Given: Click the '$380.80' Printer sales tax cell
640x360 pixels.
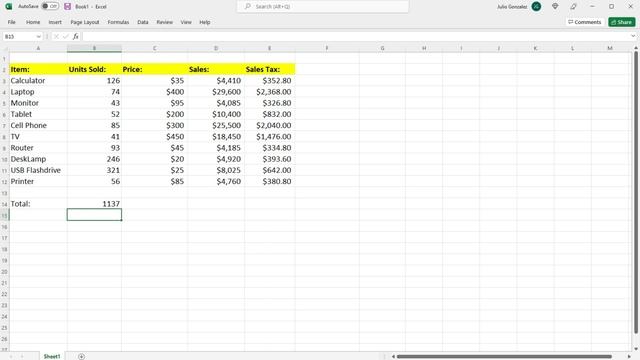Looking at the screenshot, I should [x=270, y=182].
